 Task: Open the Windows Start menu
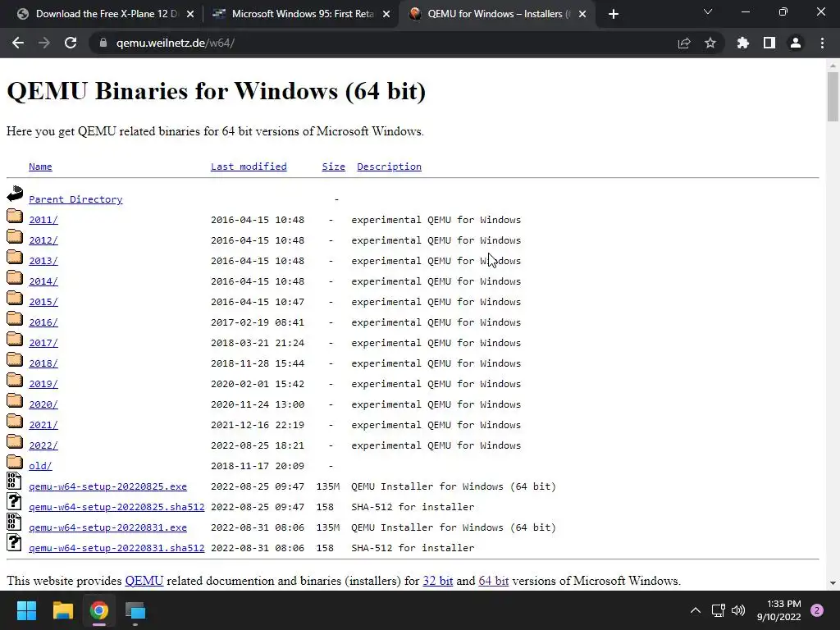coord(26,610)
